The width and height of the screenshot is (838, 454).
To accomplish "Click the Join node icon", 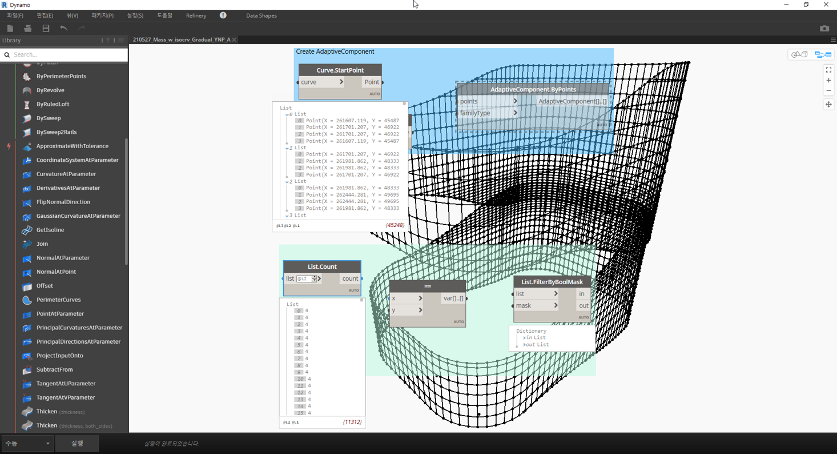I will tap(27, 244).
